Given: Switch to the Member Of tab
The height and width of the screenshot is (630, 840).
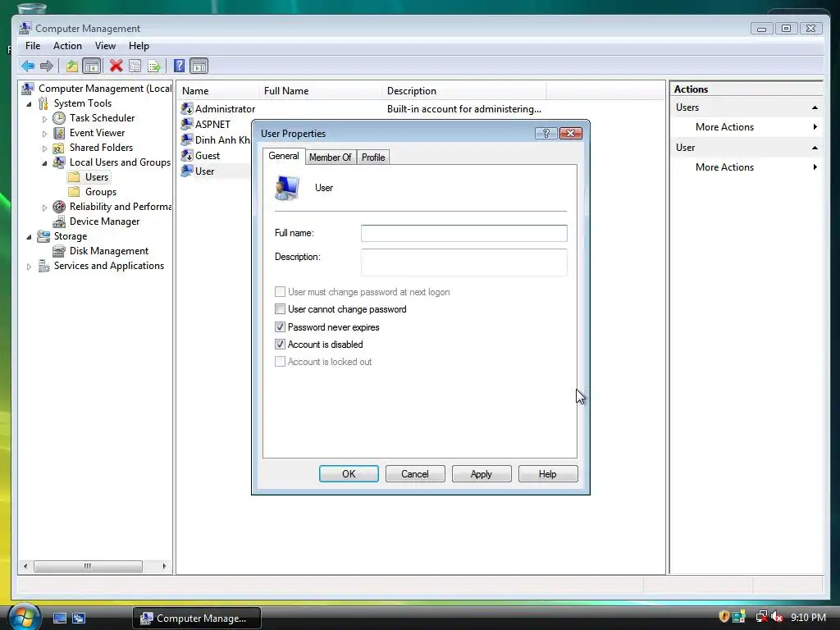Looking at the screenshot, I should (330, 157).
